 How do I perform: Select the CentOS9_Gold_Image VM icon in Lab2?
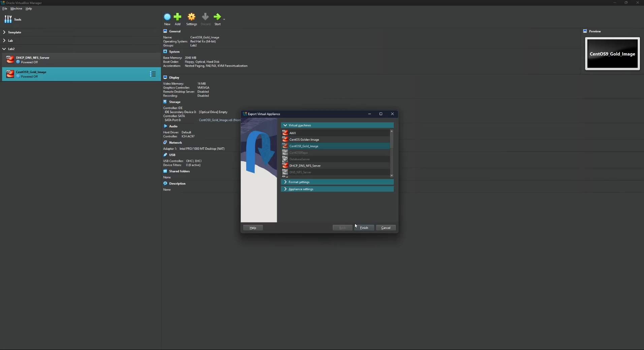click(x=10, y=74)
